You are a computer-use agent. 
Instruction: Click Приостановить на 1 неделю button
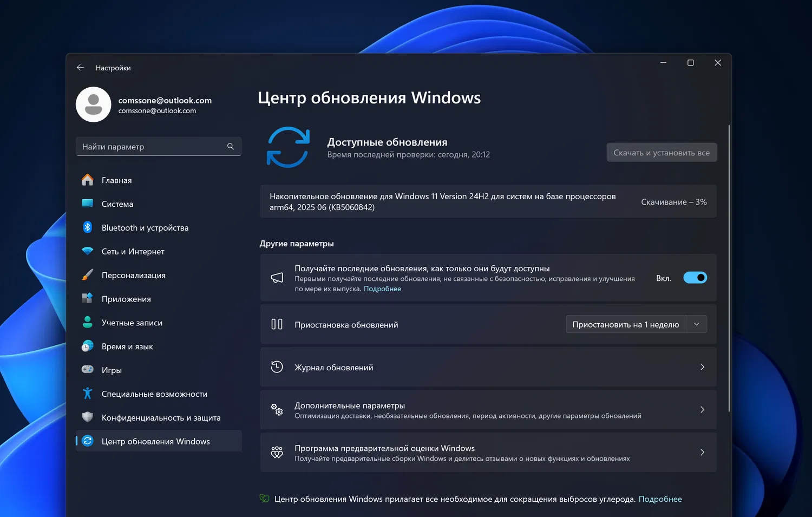click(x=626, y=324)
